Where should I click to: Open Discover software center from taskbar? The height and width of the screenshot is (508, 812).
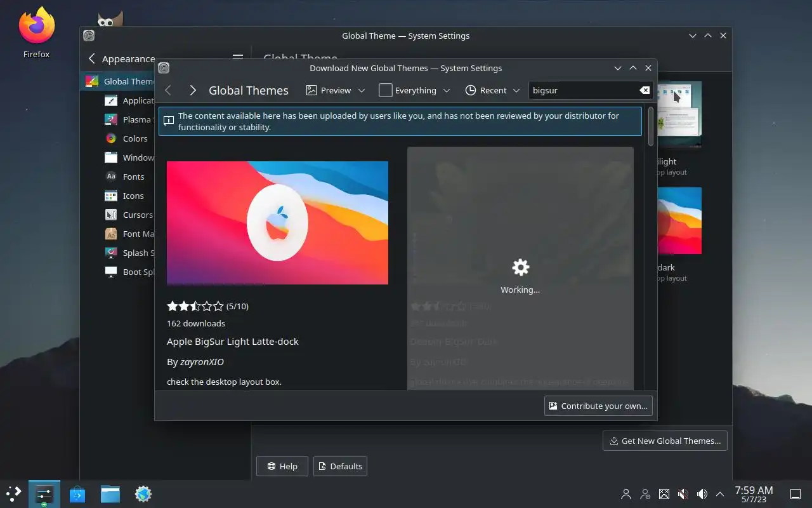point(77,493)
